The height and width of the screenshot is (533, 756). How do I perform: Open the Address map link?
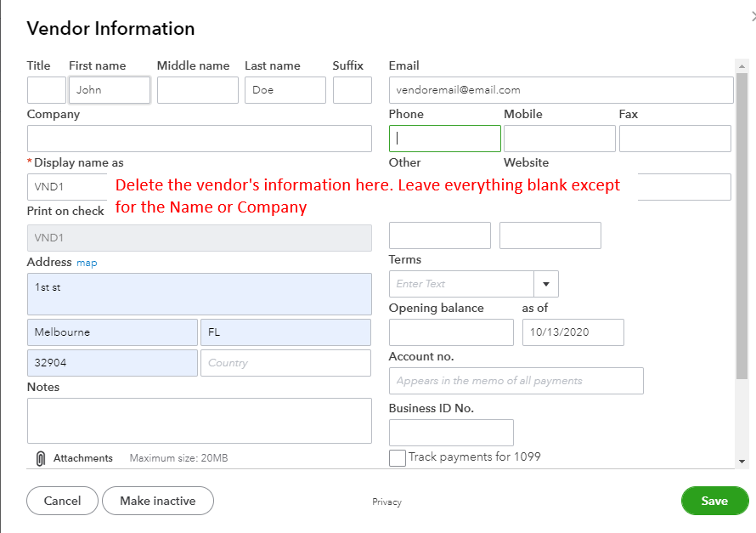pos(87,263)
